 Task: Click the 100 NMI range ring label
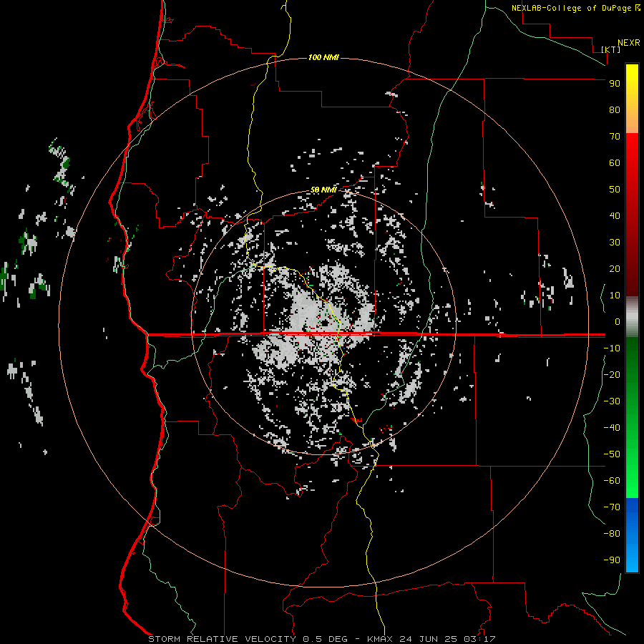[323, 57]
